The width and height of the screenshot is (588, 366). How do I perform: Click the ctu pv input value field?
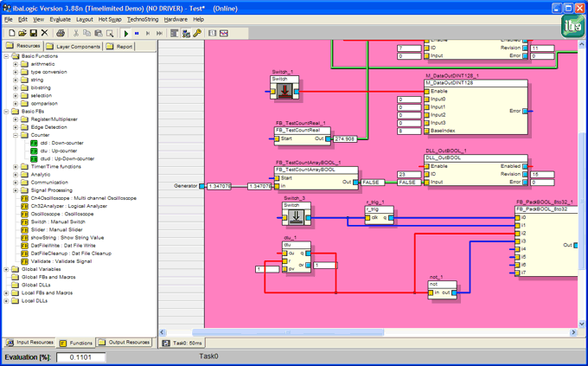[267, 269]
